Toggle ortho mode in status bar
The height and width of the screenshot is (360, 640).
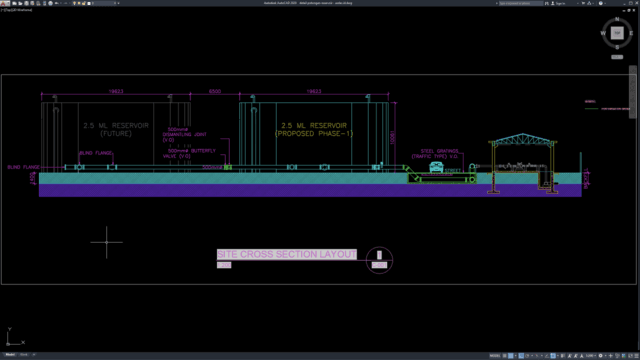click(x=521, y=356)
